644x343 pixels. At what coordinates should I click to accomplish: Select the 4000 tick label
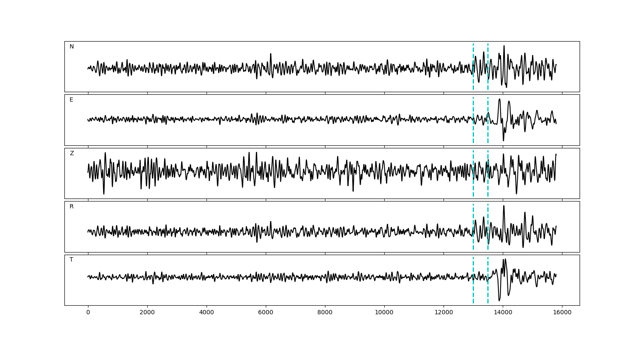pyautogui.click(x=207, y=313)
